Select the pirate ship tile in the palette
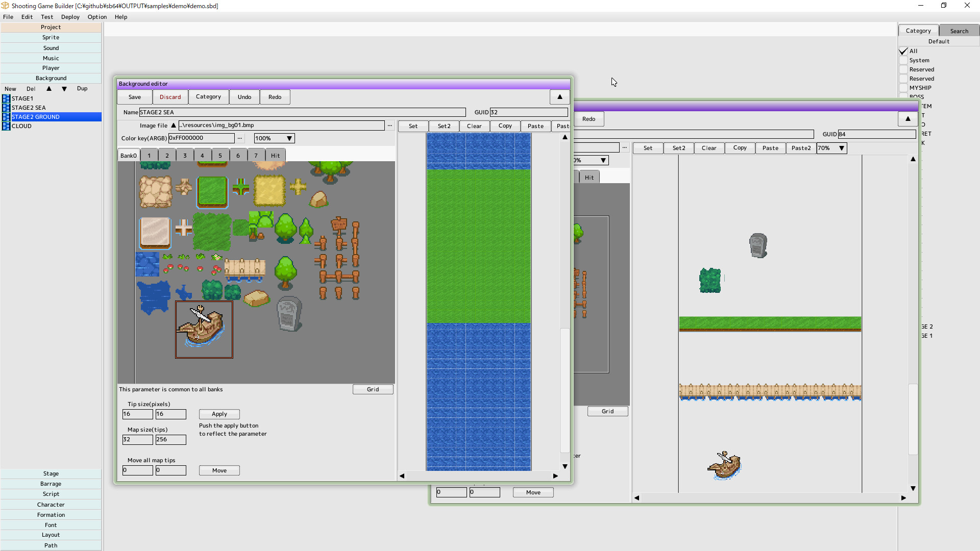Viewport: 980px width, 551px height. (x=204, y=329)
